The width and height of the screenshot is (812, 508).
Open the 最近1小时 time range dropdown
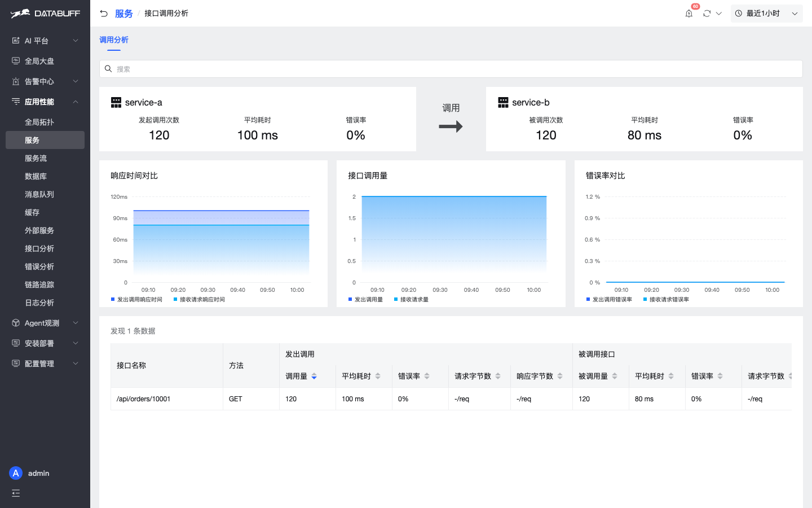[x=766, y=14]
